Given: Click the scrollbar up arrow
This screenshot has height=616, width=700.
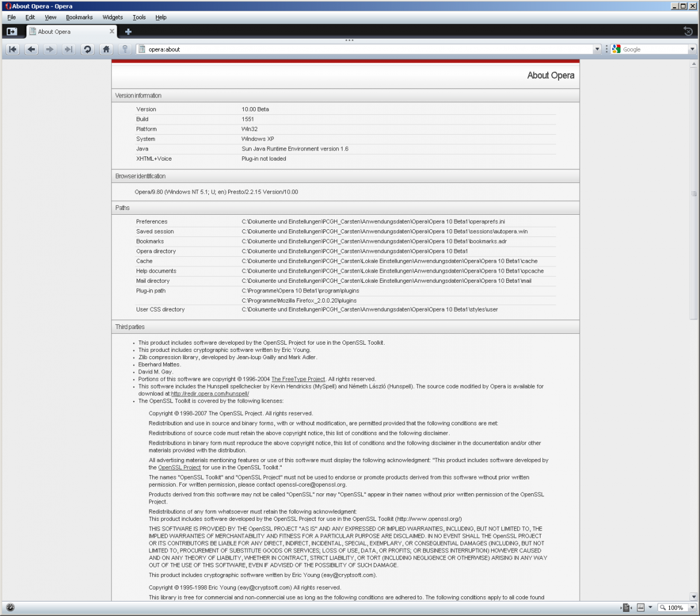Looking at the screenshot, I should (693, 64).
